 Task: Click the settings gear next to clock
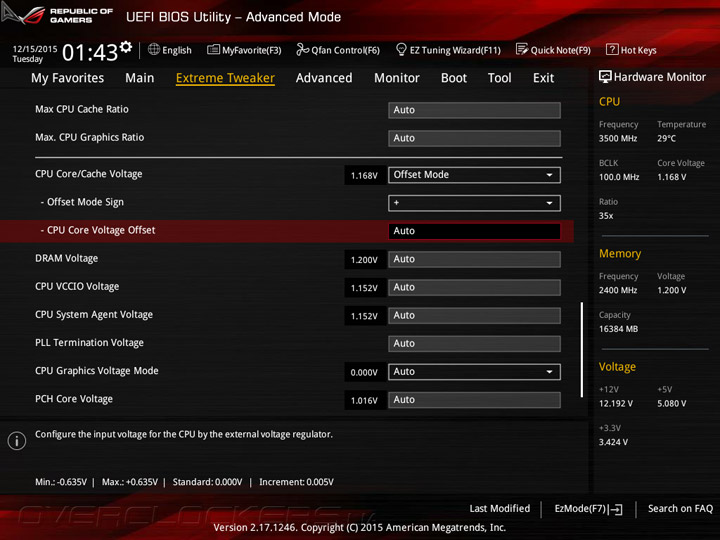(x=126, y=47)
